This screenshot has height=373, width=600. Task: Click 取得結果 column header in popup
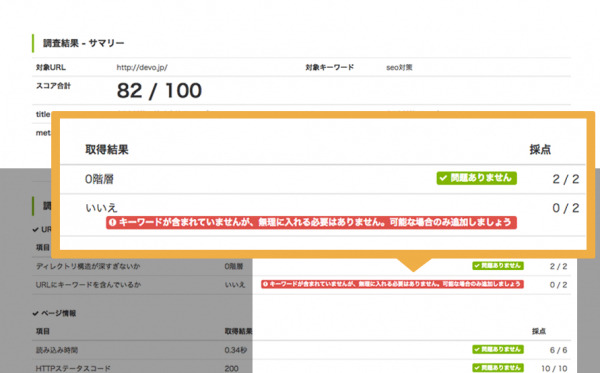107,150
